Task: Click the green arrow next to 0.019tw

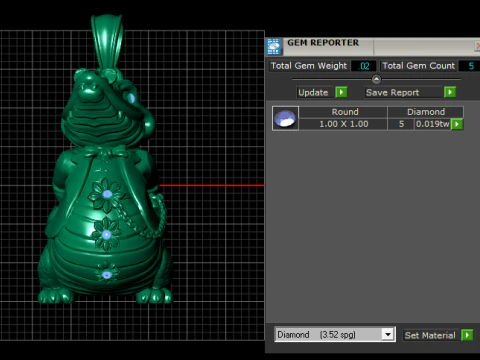Action: click(457, 124)
